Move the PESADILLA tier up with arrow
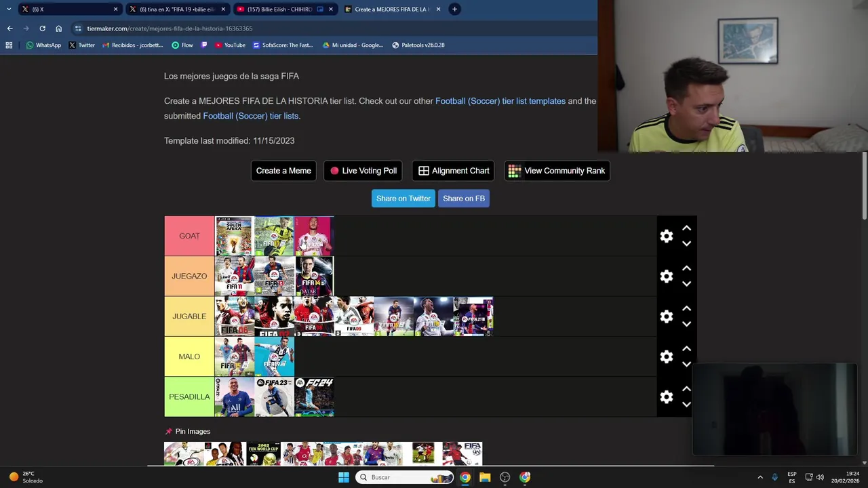868x488 pixels. [x=686, y=389]
